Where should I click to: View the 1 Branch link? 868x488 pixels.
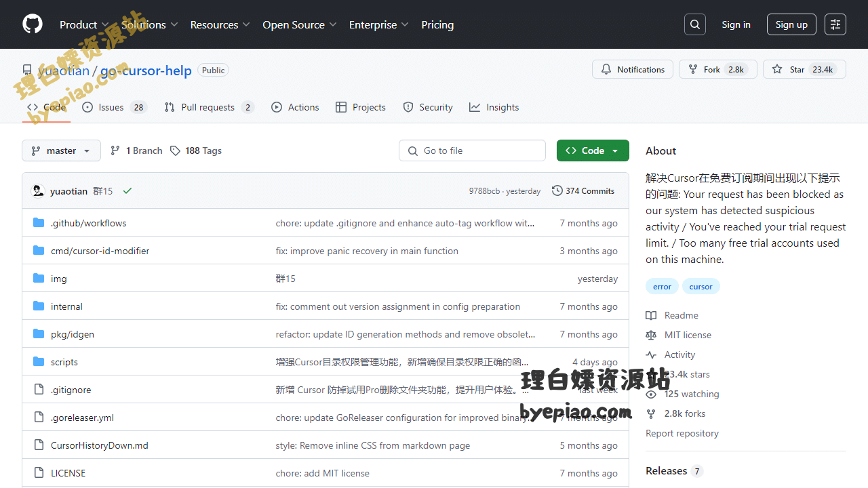pyautogui.click(x=136, y=150)
